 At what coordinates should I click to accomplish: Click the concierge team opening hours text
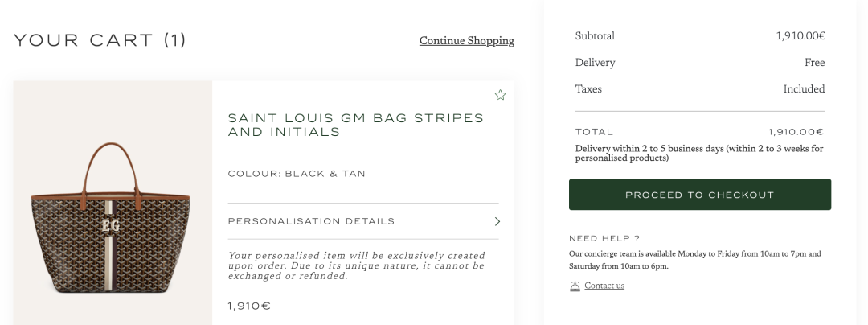[x=694, y=260]
